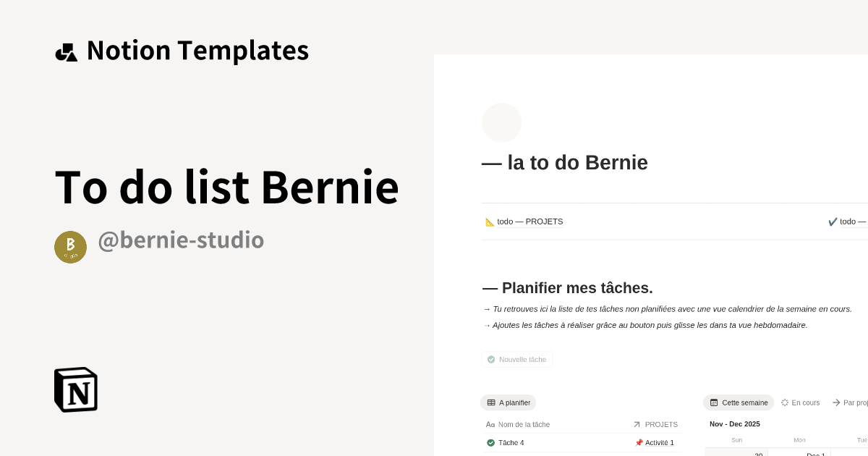
Task: Switch to the Cette semaine view
Action: point(739,402)
